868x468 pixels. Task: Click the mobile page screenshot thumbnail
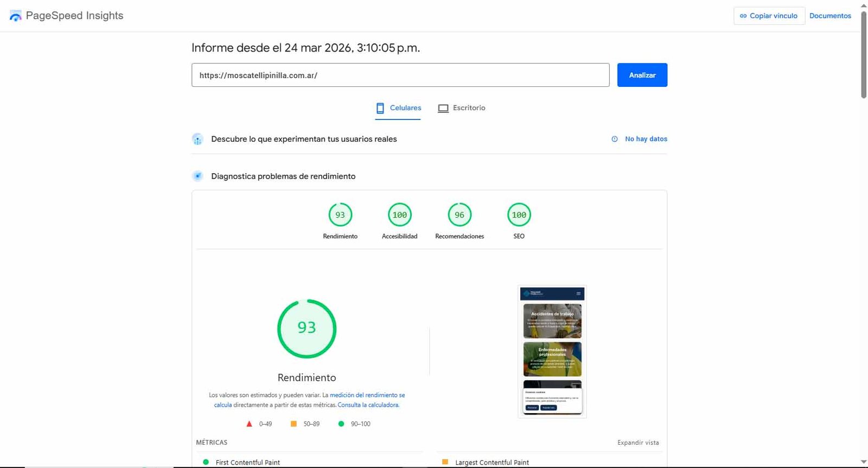[x=552, y=352]
